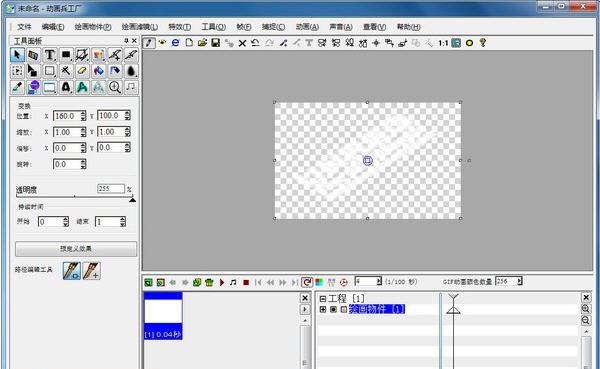Select the arrow pointer tool
Viewport: 600px width, 369px height.
click(17, 55)
